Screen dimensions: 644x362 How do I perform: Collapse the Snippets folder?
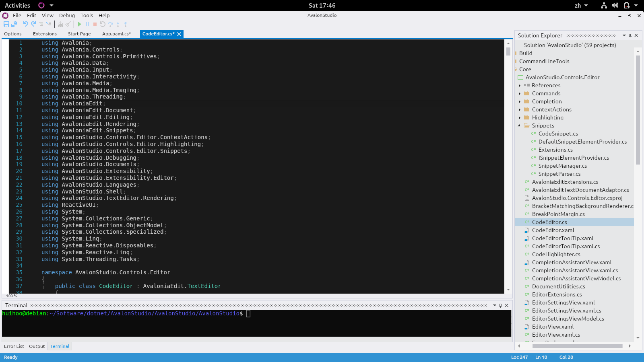tap(519, 125)
